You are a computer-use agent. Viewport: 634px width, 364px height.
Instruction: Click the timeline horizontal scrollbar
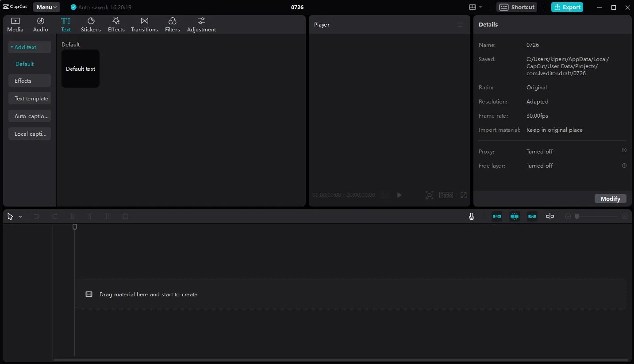click(x=341, y=360)
